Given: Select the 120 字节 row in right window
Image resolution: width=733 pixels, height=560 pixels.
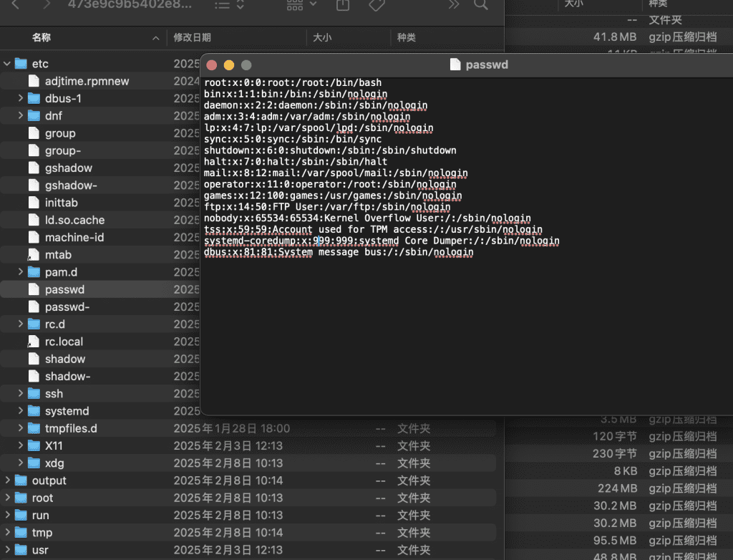Looking at the screenshot, I should 619,437.
